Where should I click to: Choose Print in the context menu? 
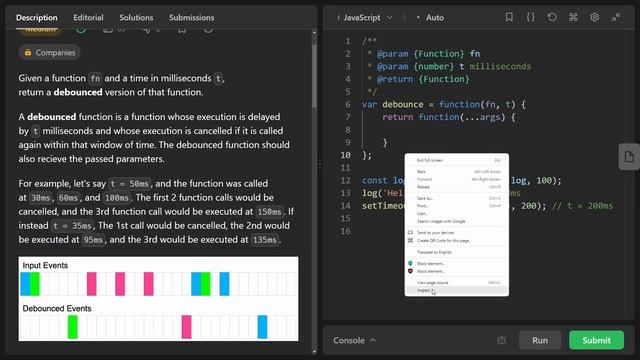(x=456, y=206)
